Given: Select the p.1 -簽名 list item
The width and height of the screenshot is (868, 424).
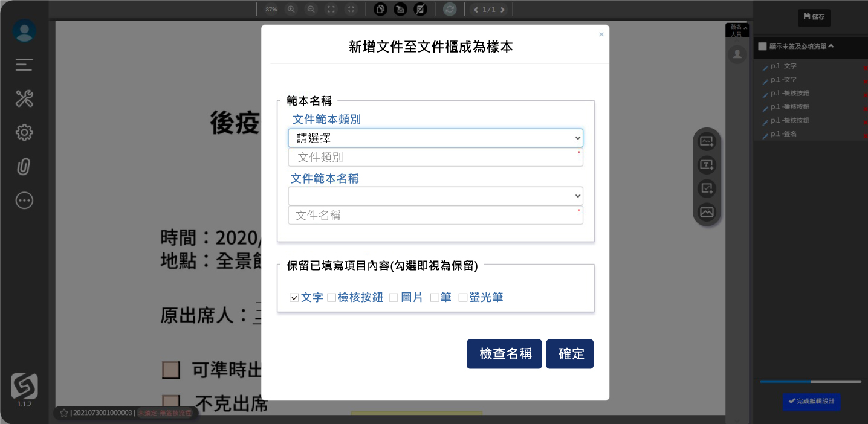Looking at the screenshot, I should [x=783, y=134].
